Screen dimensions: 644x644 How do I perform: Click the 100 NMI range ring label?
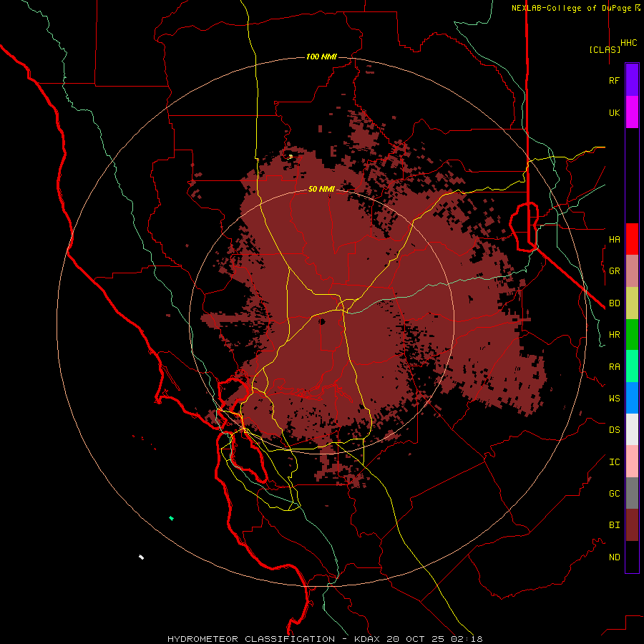tap(321, 57)
